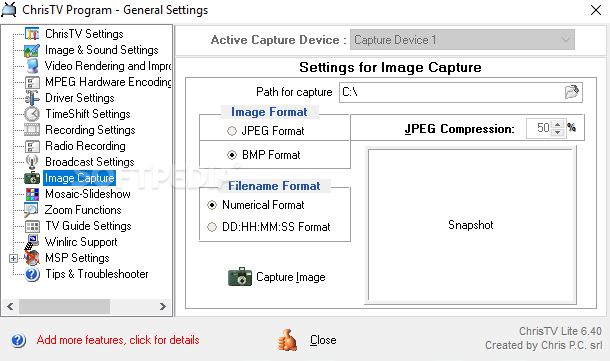
Task: Open Recording Settings in the tree
Action: pyautogui.click(x=90, y=130)
